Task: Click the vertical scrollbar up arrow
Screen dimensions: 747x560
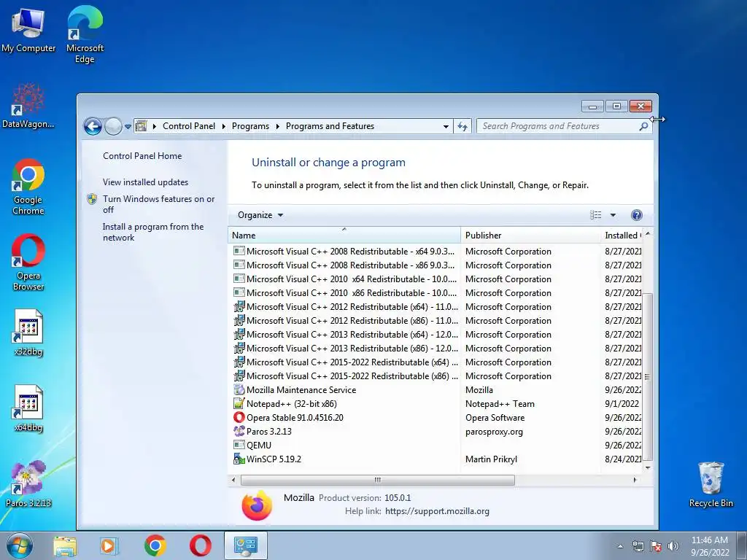Action: (x=648, y=234)
